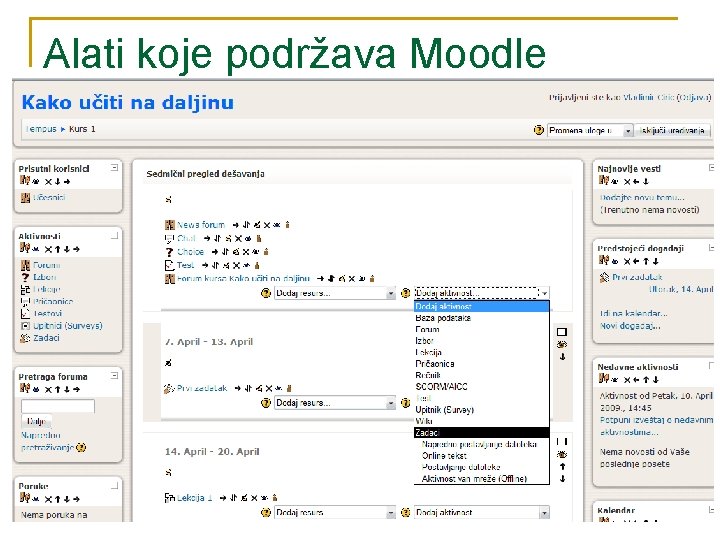
Task: Click Kurs 1 in the breadcrumb
Action: point(82,129)
